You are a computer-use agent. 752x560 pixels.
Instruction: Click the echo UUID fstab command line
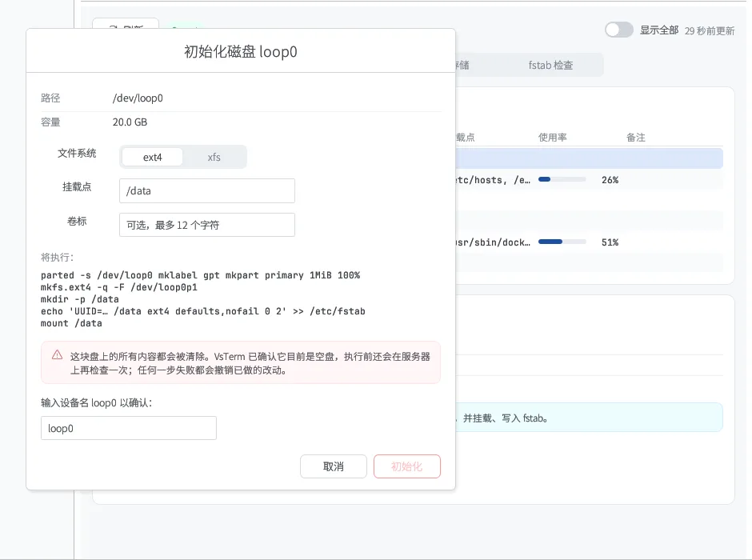[203, 311]
